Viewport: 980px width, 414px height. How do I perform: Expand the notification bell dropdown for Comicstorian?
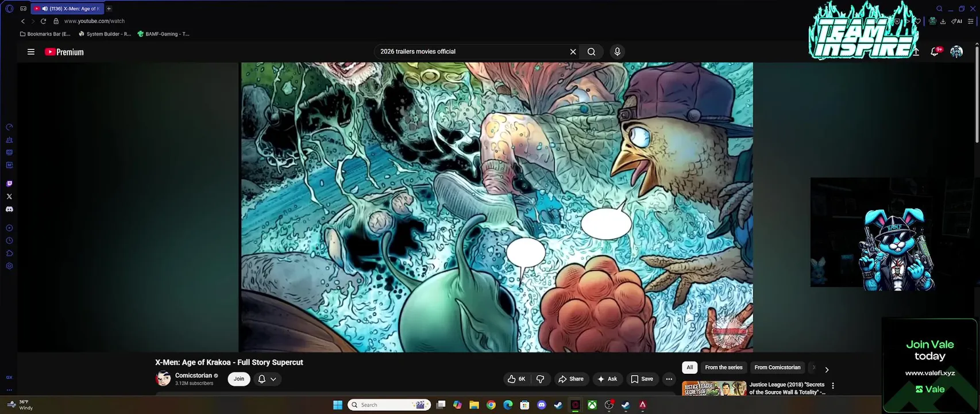pyautogui.click(x=267, y=379)
